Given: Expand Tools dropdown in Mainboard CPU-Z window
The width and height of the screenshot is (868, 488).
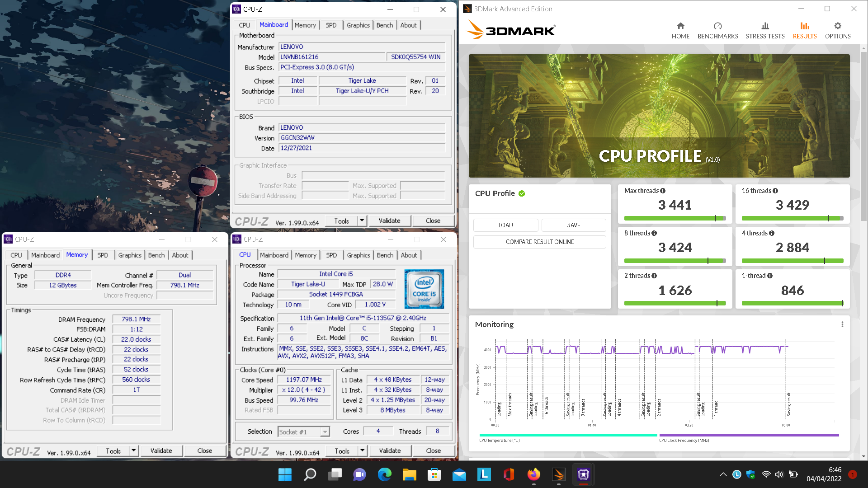Looking at the screenshot, I should pyautogui.click(x=362, y=221).
